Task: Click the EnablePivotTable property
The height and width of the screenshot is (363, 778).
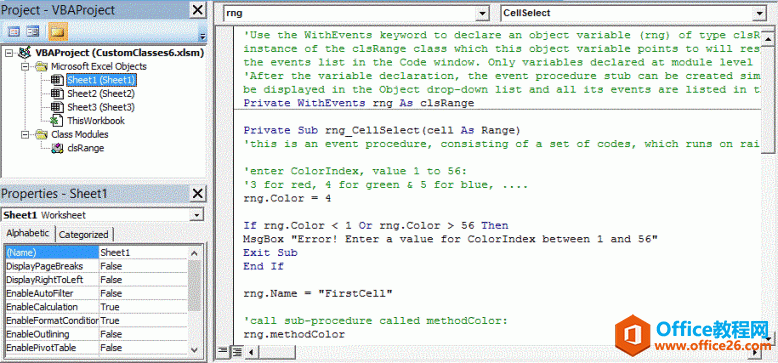Action: pos(41,348)
